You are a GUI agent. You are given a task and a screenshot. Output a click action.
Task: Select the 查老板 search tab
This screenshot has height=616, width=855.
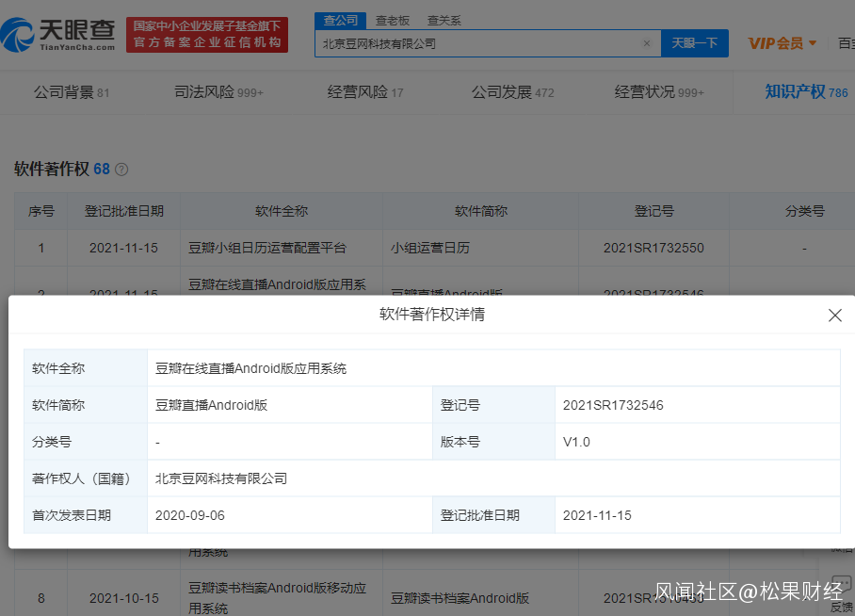coord(393,21)
